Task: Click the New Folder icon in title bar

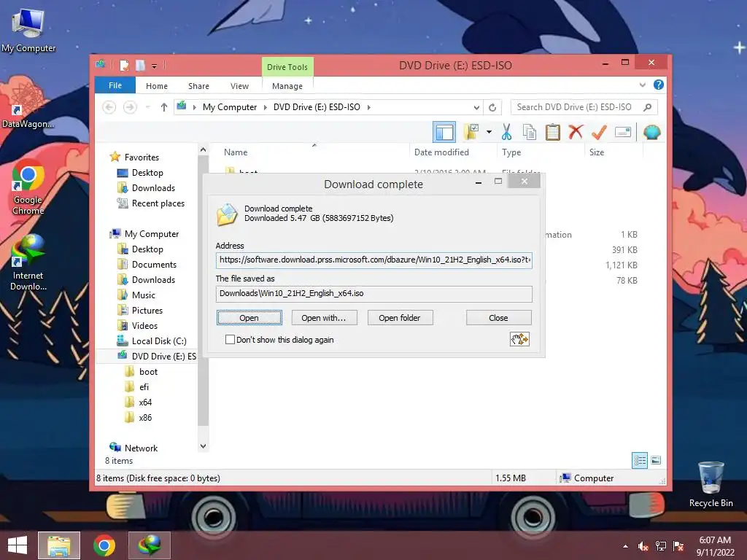Action: [x=140, y=65]
